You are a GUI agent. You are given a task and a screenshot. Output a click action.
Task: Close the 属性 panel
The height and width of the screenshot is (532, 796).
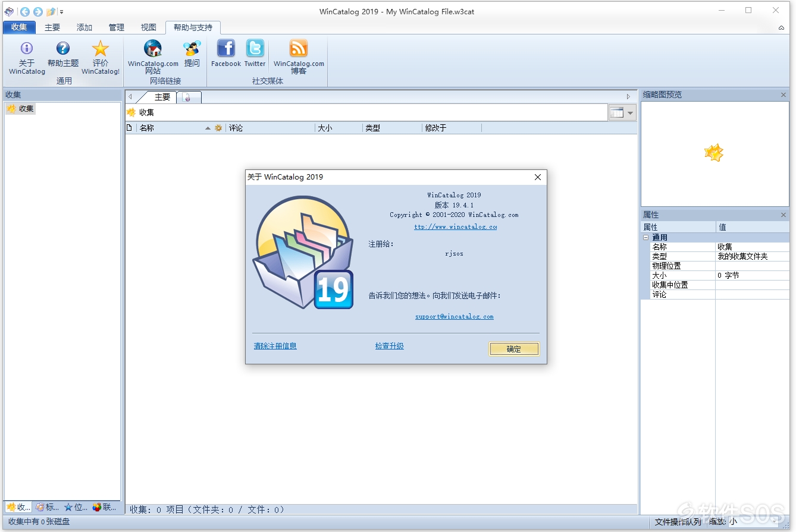(x=784, y=215)
